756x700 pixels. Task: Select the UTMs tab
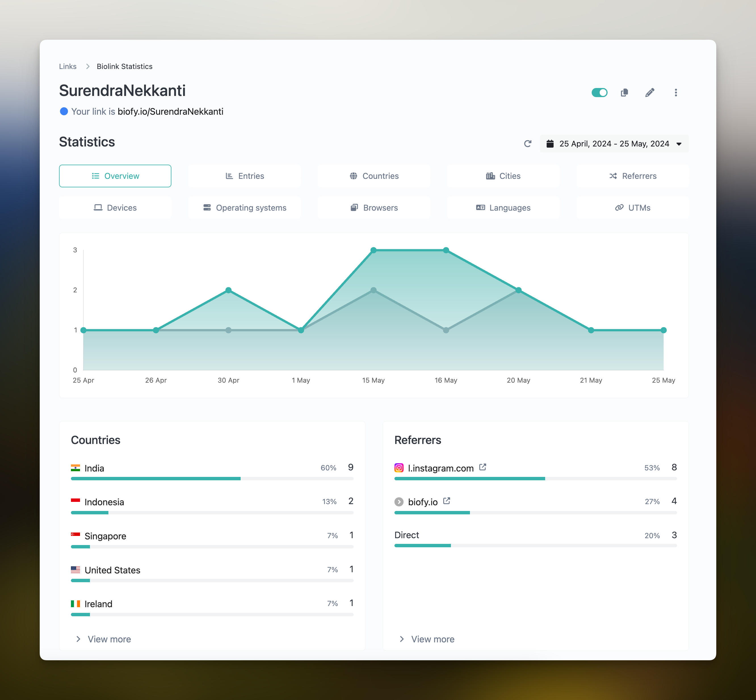[632, 208]
